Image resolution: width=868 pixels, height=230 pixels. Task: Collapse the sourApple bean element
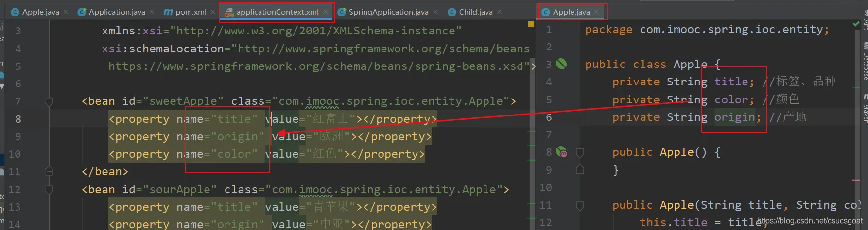coord(49,189)
